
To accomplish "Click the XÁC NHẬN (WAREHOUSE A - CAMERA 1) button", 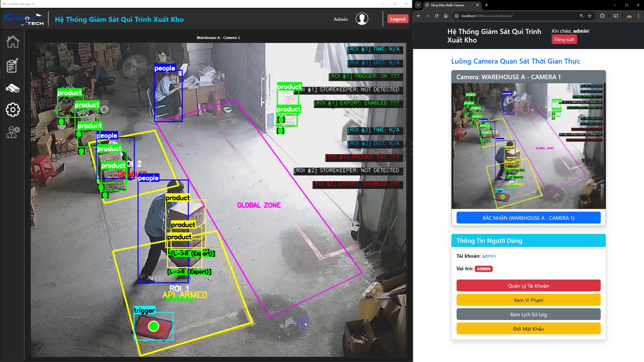I will (528, 218).
